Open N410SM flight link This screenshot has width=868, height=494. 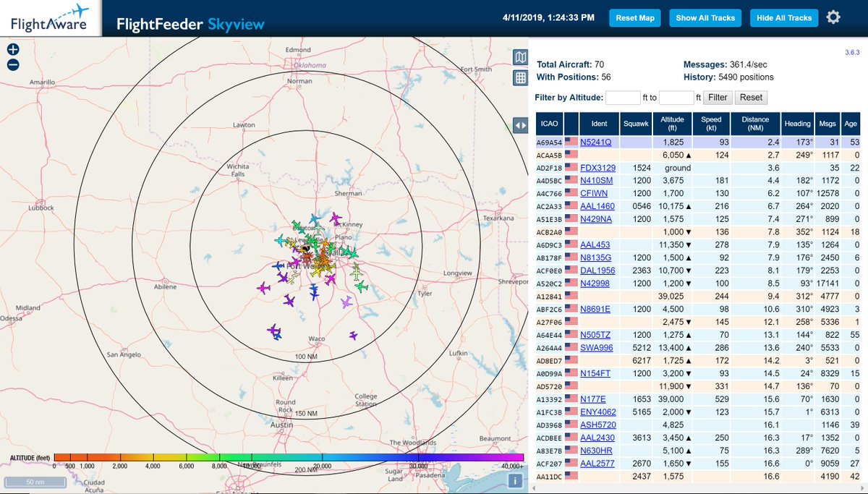pos(596,180)
